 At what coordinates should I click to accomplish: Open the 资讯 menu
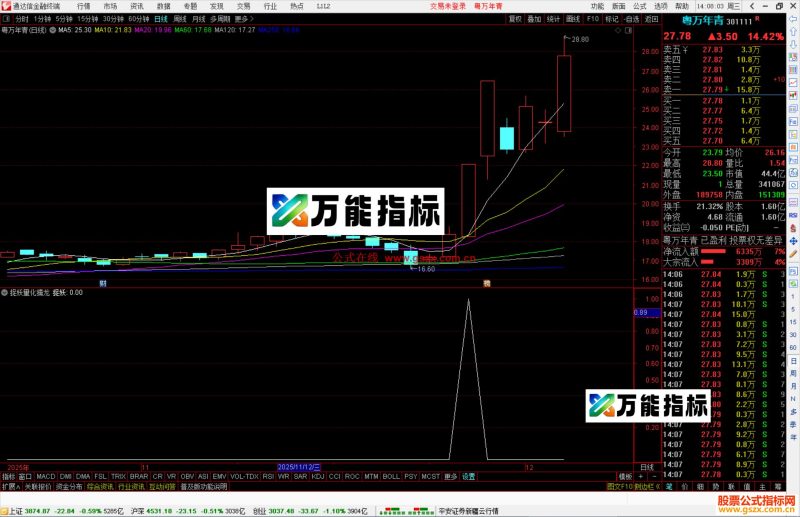click(x=137, y=6)
